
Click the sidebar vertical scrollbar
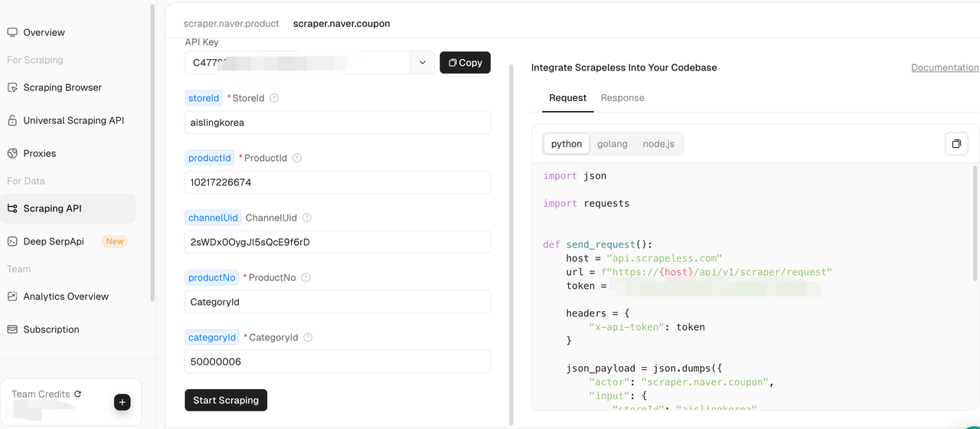[x=152, y=153]
